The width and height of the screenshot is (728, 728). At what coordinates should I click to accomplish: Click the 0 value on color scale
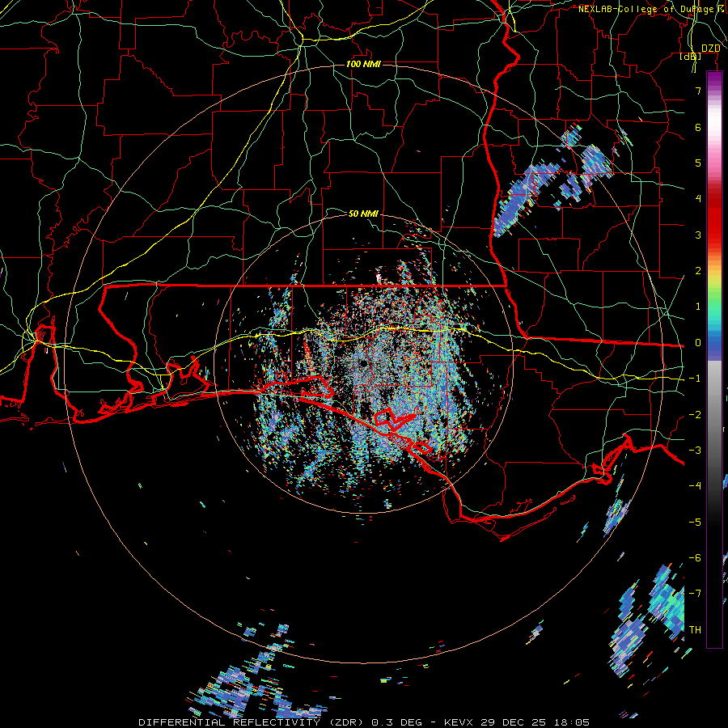(x=698, y=343)
